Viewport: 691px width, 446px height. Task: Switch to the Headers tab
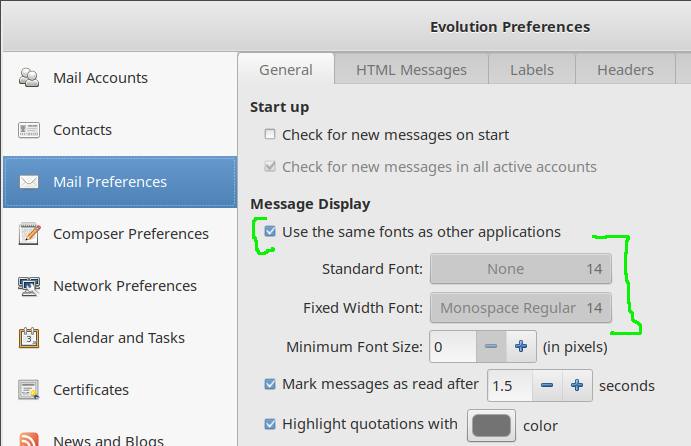point(625,70)
